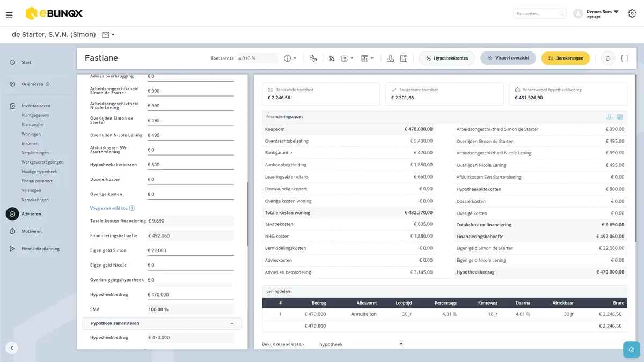Click the Annuïteiten cell in the Leningdelen table
Screen dimensions: 644x362
coord(364,314)
